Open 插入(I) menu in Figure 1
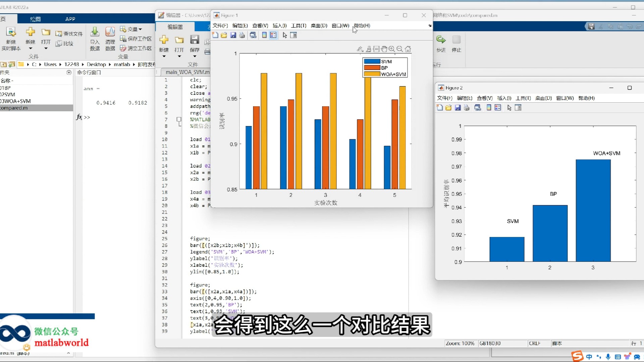 tap(280, 25)
